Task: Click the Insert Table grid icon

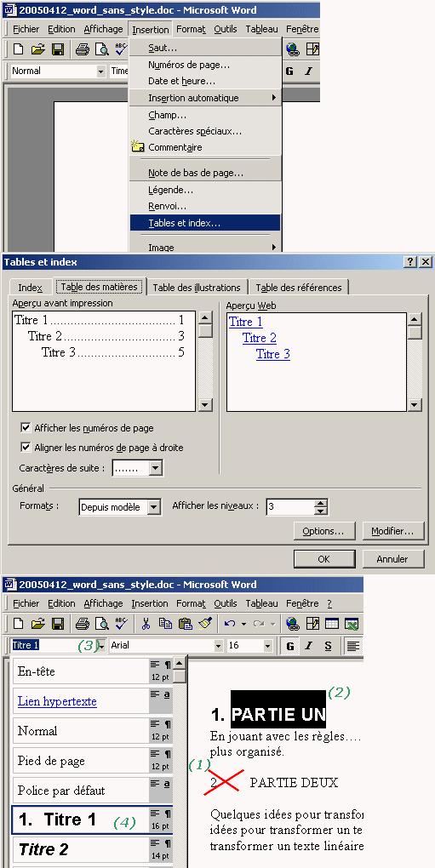Action: (331, 624)
